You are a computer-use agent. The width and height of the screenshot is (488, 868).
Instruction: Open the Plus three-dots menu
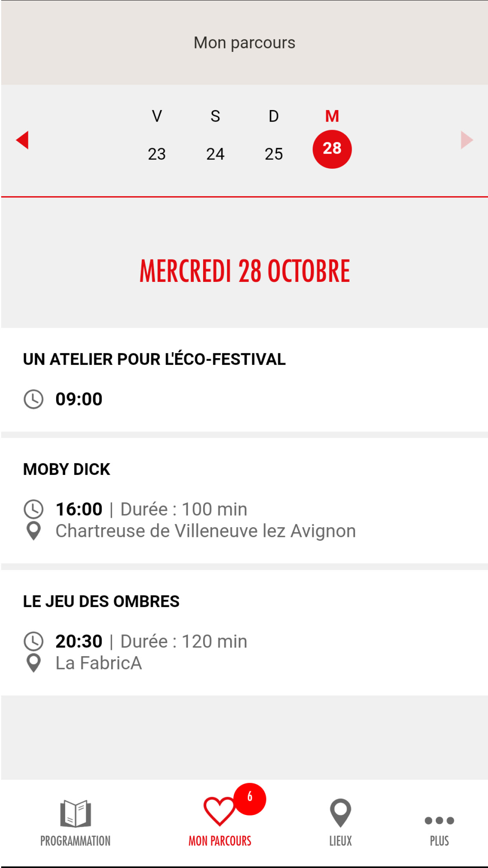(x=439, y=821)
